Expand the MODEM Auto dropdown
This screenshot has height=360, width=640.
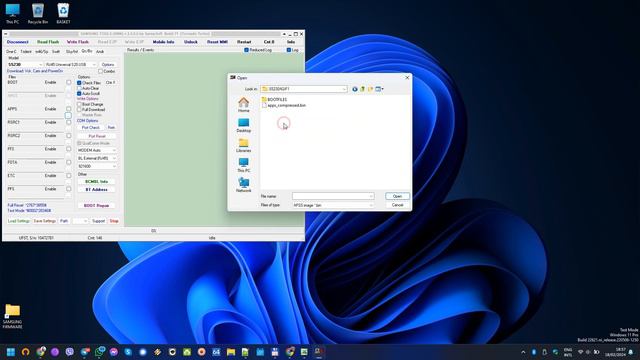[x=114, y=150]
